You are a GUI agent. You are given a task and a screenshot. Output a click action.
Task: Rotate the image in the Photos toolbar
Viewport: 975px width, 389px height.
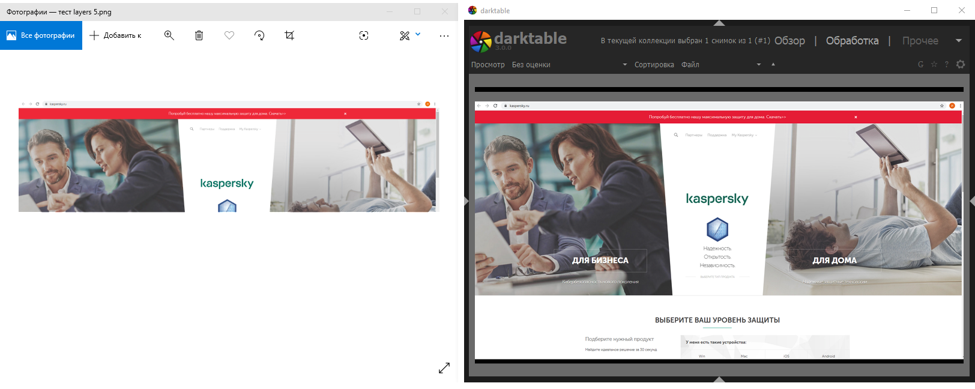click(259, 35)
